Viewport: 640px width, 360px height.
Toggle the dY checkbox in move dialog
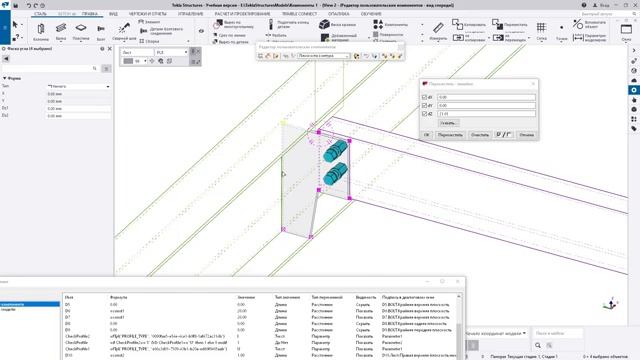[424, 105]
